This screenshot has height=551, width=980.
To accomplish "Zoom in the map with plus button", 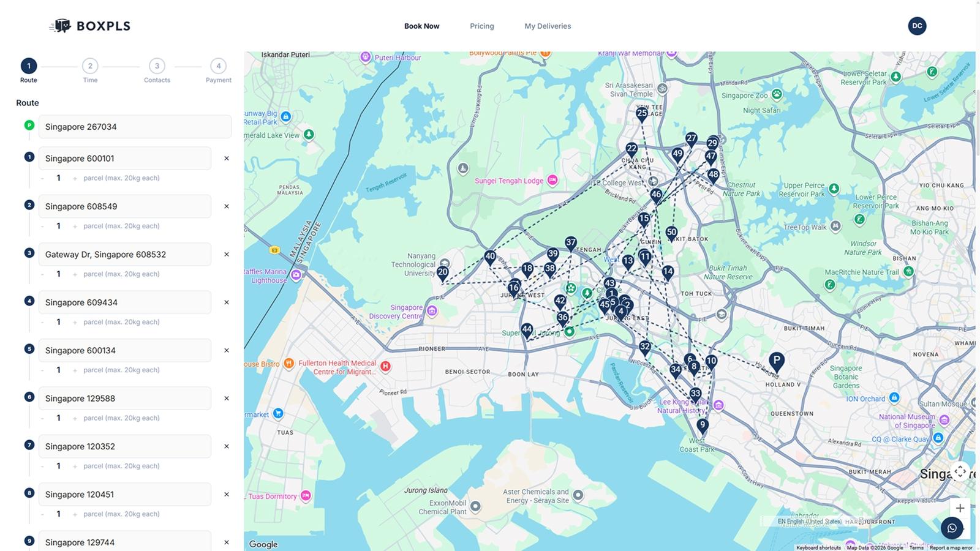I will (x=960, y=508).
